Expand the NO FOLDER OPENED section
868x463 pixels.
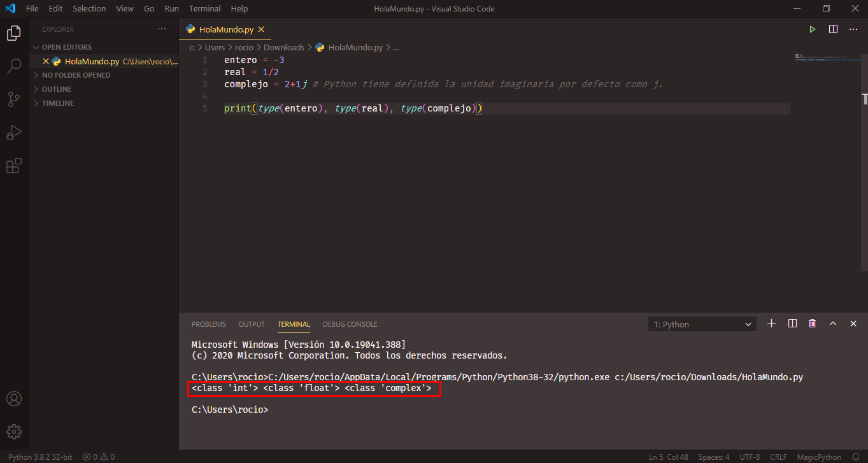(x=76, y=75)
